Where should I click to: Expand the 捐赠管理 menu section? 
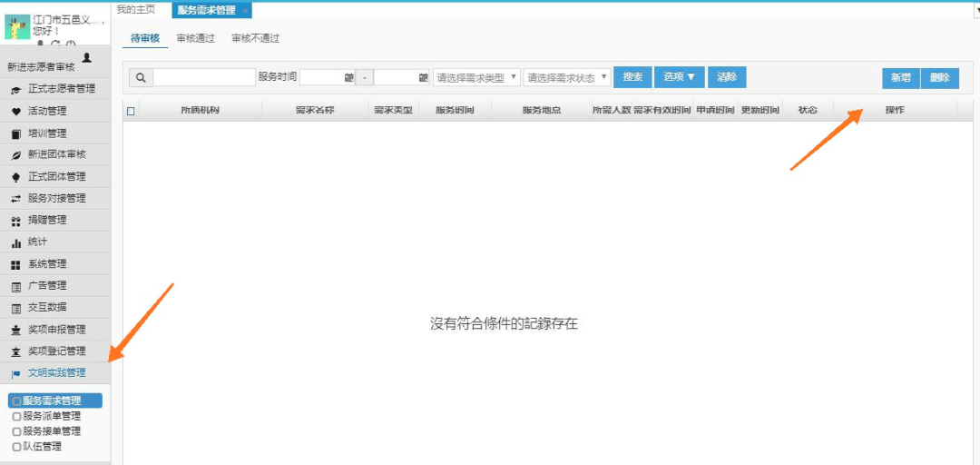tap(55, 221)
